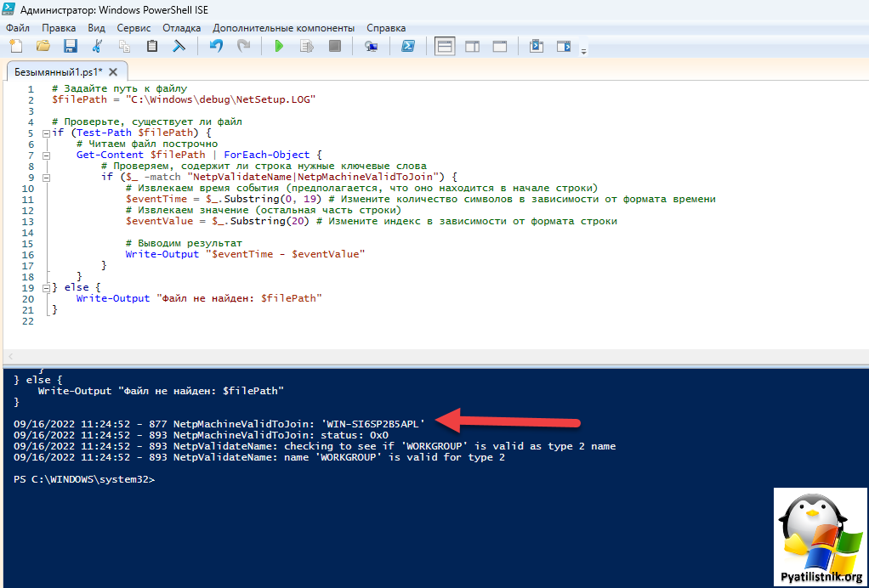Viewport: 869px width, 588px height.
Task: Click the horizontal scrollbar left arrow
Action: 10,357
